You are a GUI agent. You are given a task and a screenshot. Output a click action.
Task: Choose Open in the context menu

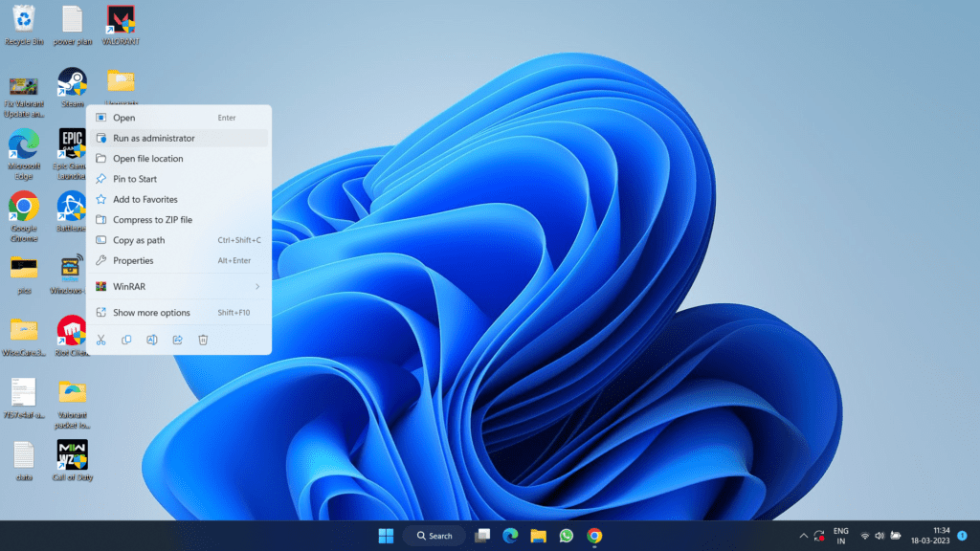tap(179, 118)
